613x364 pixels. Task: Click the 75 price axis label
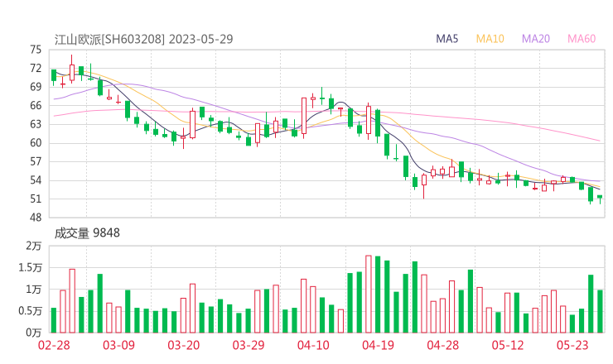[35, 50]
